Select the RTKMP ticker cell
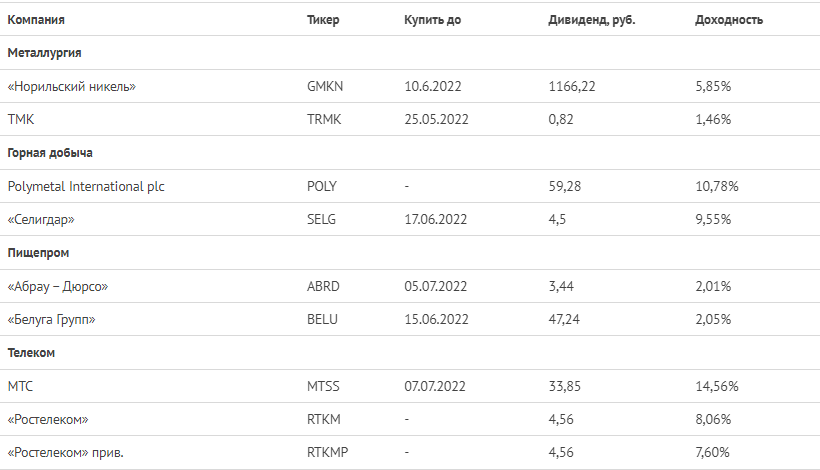Viewport: 820px width, 470px height. coord(327,452)
